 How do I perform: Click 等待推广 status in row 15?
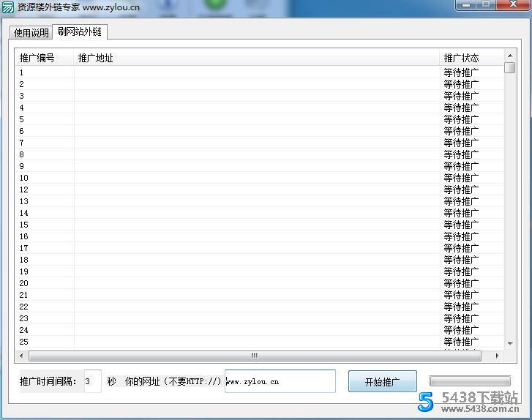coord(461,225)
